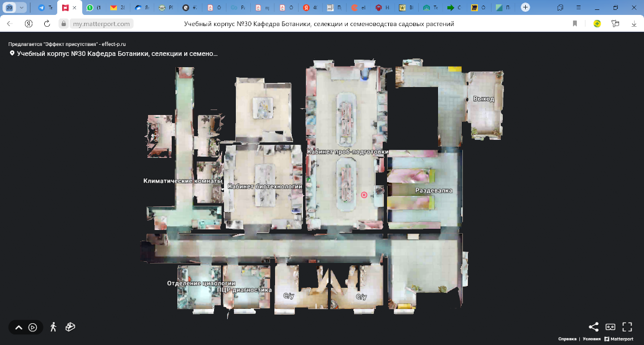Image resolution: width=644 pixels, height=345 pixels.
Task: Bookmark this page in the address bar
Action: pos(575,24)
